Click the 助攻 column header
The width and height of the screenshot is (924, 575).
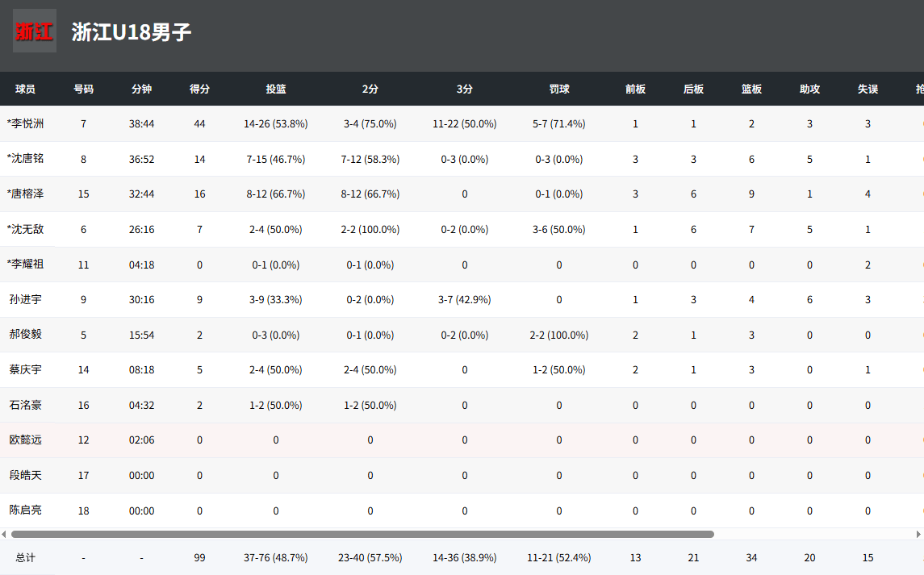tap(809, 89)
